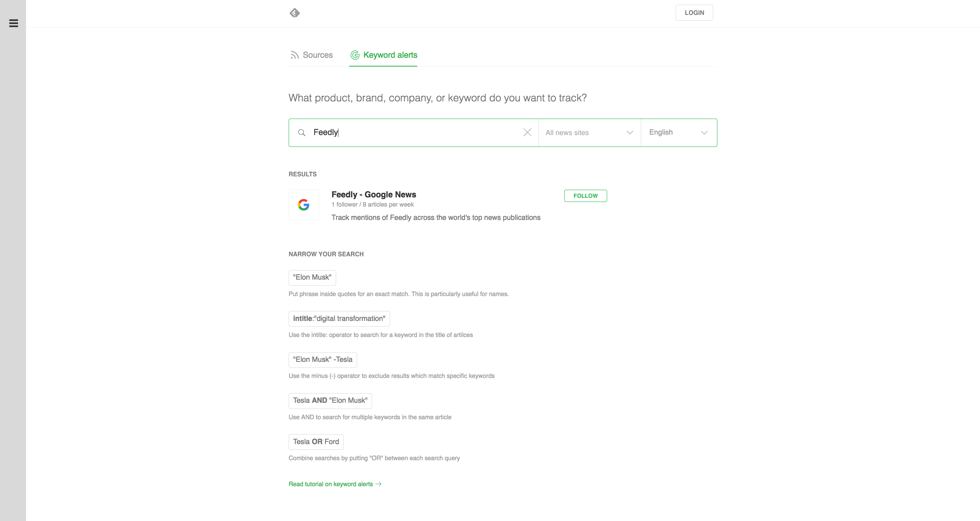Viewport: 980px width, 521px height.
Task: Click the intitle operator example chip
Action: pyautogui.click(x=338, y=318)
